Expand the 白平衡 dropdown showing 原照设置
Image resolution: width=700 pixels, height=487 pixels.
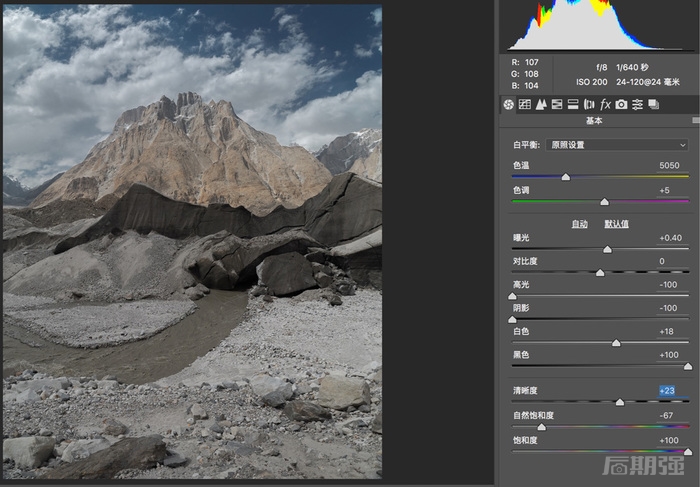(617, 145)
